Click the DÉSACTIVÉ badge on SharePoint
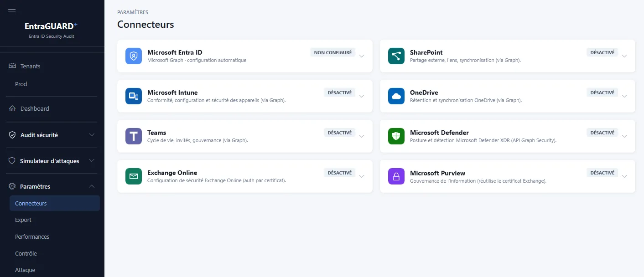Image resolution: width=644 pixels, height=277 pixels. click(x=602, y=52)
